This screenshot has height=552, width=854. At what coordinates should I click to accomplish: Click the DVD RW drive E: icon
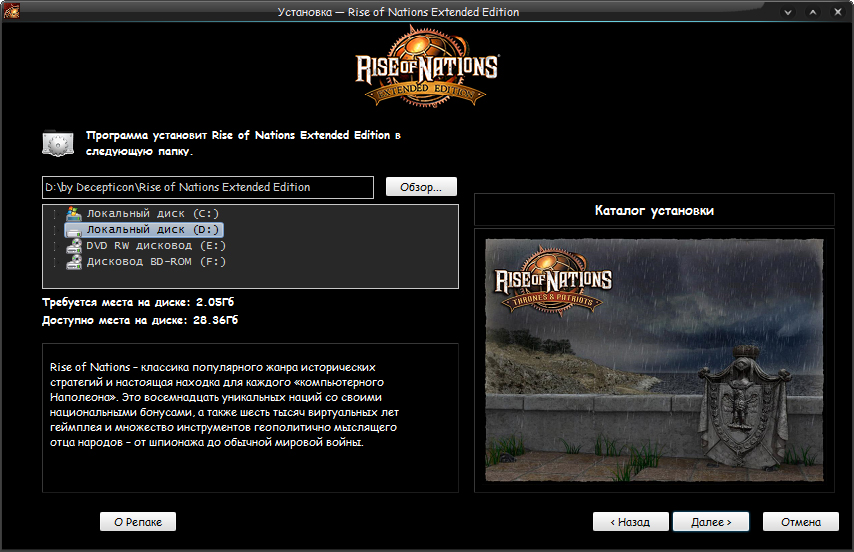pos(73,246)
